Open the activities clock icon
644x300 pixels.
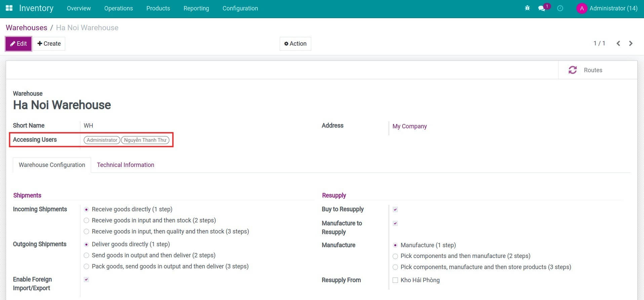560,8
